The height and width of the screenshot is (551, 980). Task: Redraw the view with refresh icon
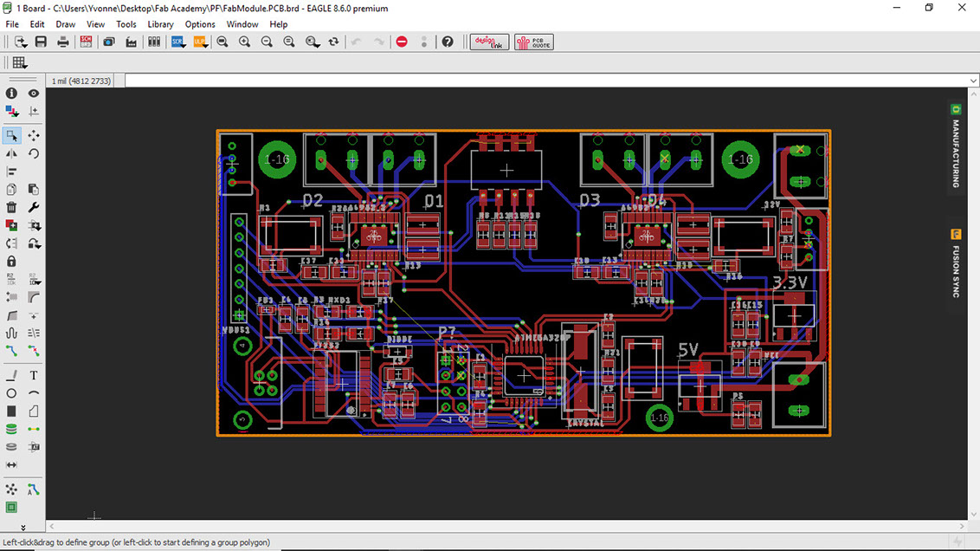point(334,42)
